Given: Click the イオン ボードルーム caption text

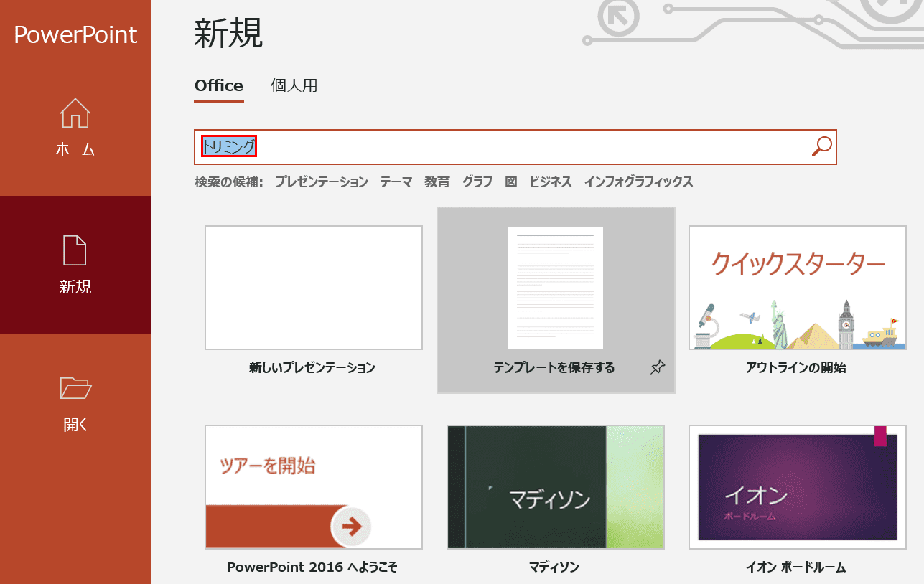Looking at the screenshot, I should click(x=796, y=567).
